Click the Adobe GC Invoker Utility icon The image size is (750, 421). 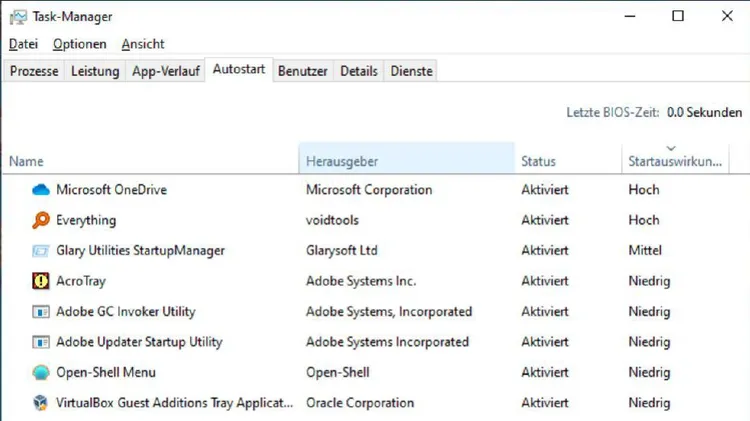pyautogui.click(x=41, y=312)
